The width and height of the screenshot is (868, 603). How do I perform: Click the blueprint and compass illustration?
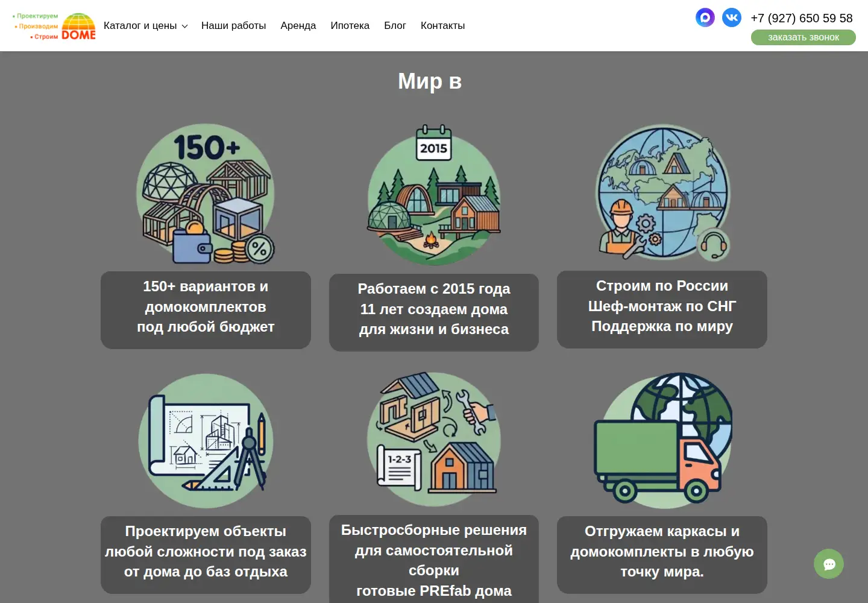pos(206,440)
